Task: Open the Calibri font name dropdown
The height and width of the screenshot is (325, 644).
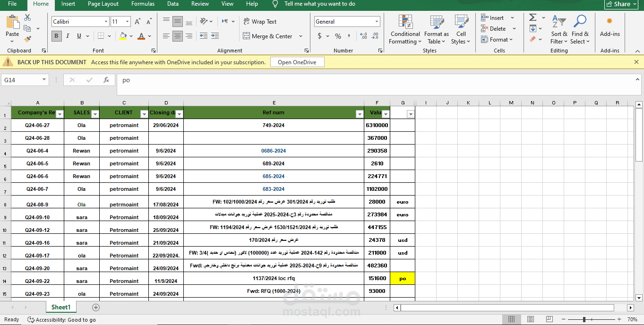Action: tap(106, 22)
